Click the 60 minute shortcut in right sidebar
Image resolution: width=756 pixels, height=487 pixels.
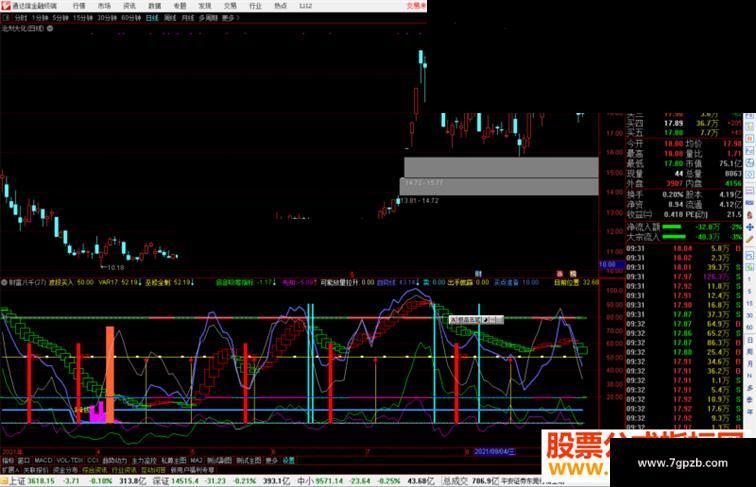(750, 327)
